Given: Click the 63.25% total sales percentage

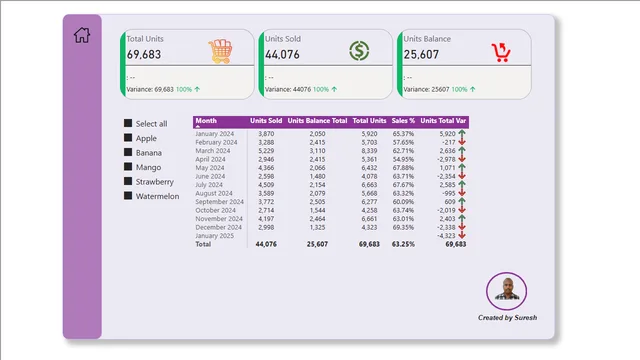Looking at the screenshot, I should (x=403, y=244).
